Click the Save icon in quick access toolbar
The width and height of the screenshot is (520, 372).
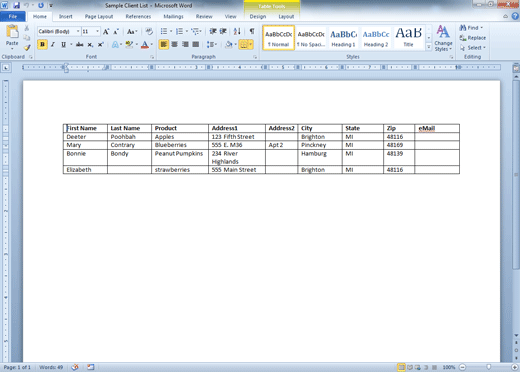coord(16,5)
